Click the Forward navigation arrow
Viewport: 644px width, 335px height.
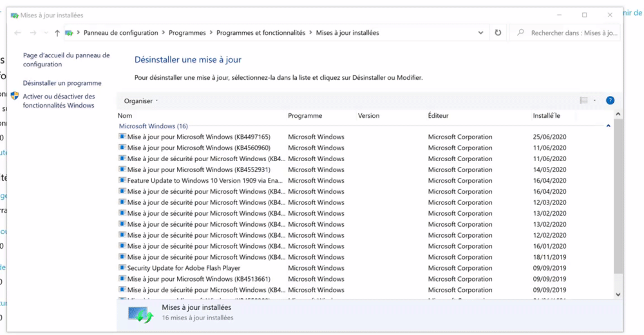coord(33,33)
